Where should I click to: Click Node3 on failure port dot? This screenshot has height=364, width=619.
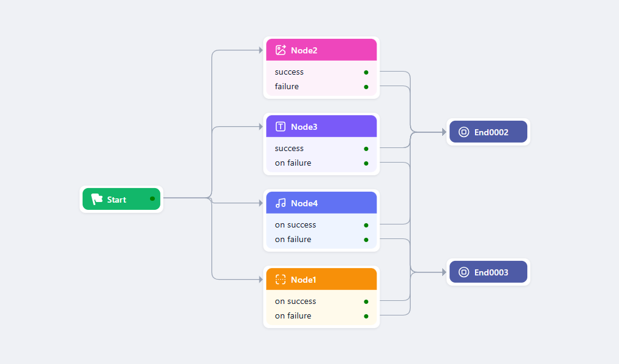pos(366,163)
